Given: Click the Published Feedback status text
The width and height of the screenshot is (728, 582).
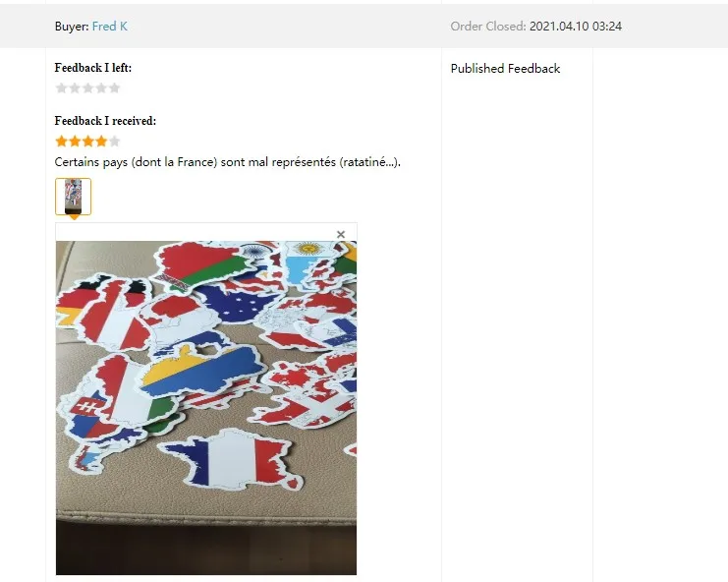Looking at the screenshot, I should tap(505, 69).
